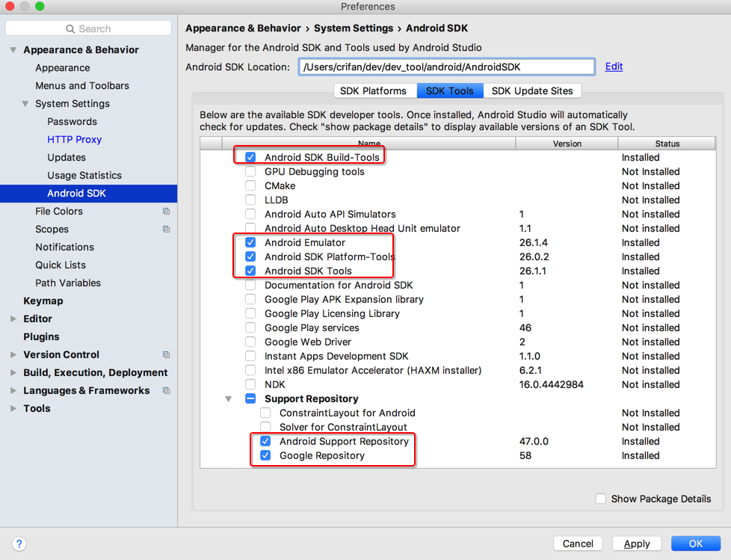Screen dimensions: 731x560
Task: Toggle Show Package Details checkbox
Action: 600,499
